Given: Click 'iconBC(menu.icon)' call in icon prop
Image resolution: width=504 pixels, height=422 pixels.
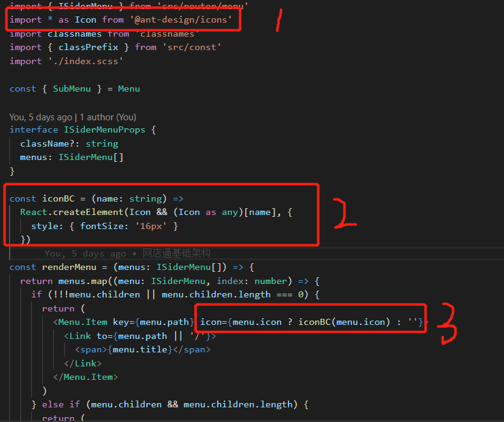Looking at the screenshot, I should point(344,322).
